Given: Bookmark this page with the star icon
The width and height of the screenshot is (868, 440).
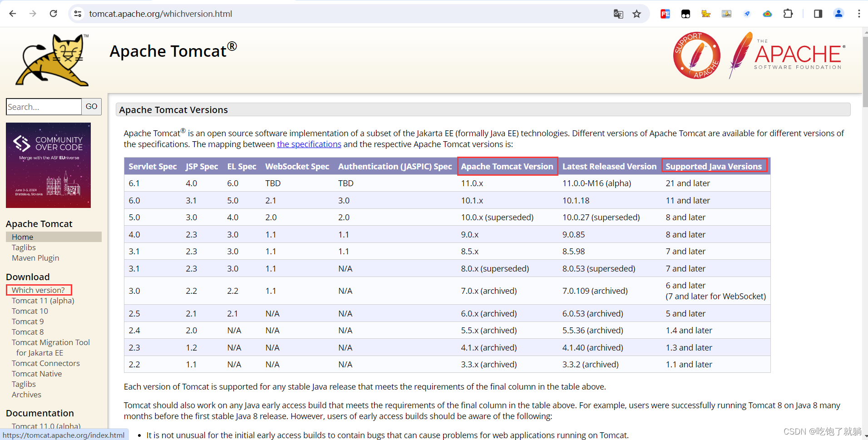Looking at the screenshot, I should [x=637, y=14].
